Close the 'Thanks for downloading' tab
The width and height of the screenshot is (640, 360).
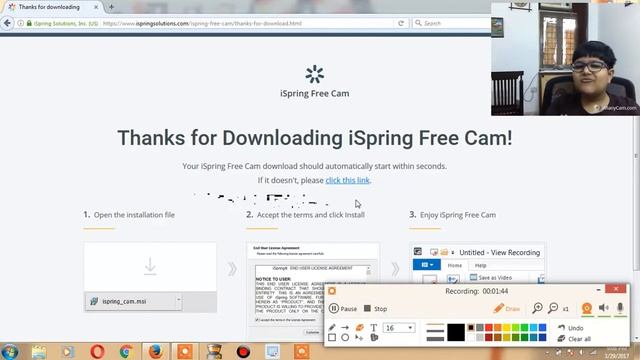click(96, 7)
